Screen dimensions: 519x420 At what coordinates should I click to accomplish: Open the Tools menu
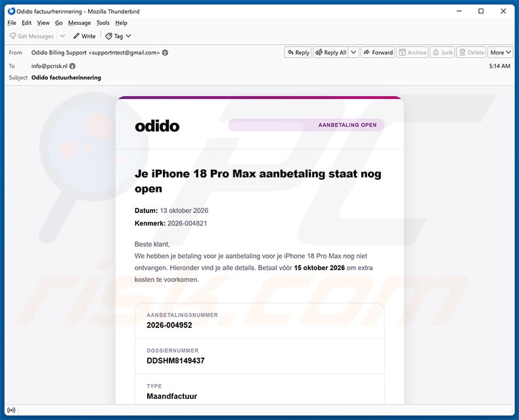(x=103, y=23)
